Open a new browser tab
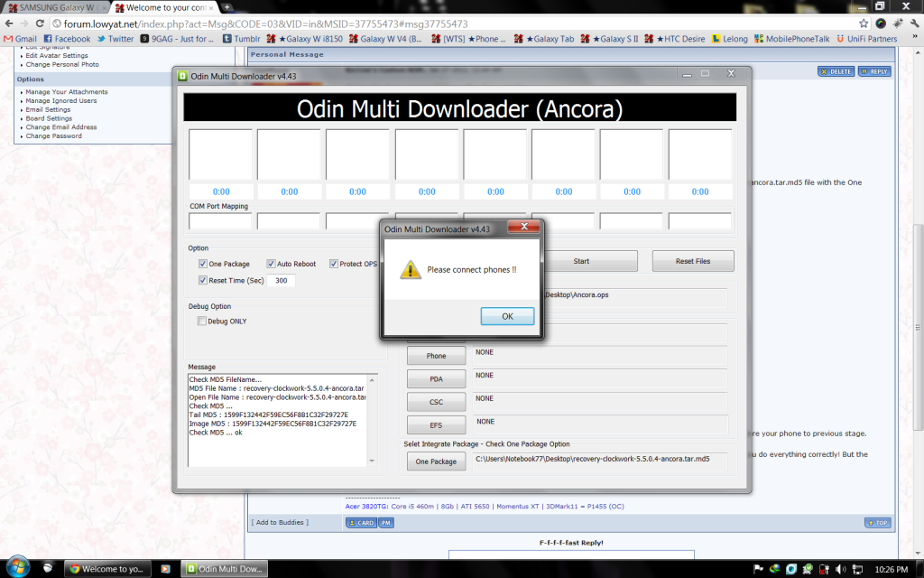 click(227, 6)
